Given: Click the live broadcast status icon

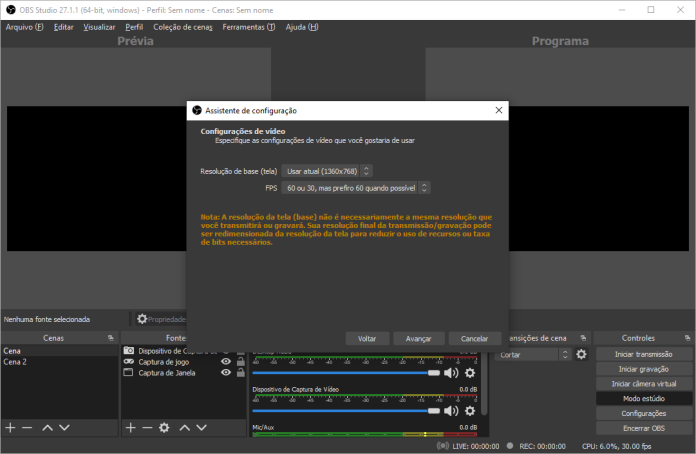Looking at the screenshot, I should click(443, 446).
